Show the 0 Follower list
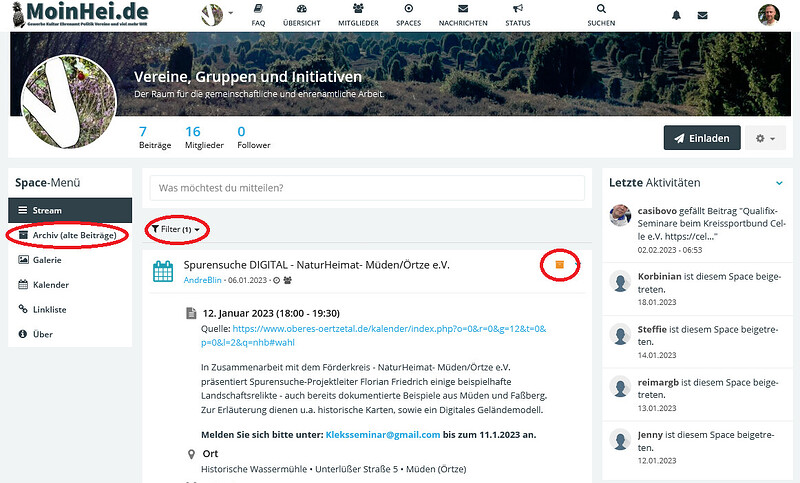 [x=254, y=138]
